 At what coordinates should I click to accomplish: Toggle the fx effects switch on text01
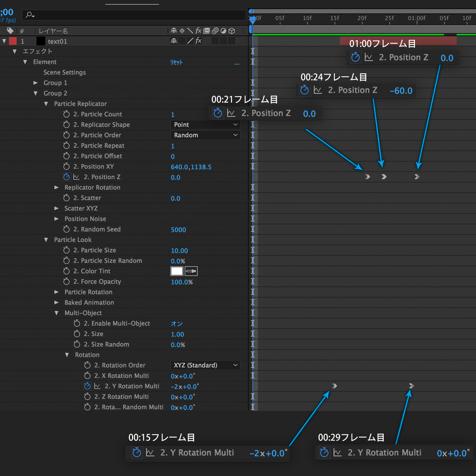click(x=199, y=41)
